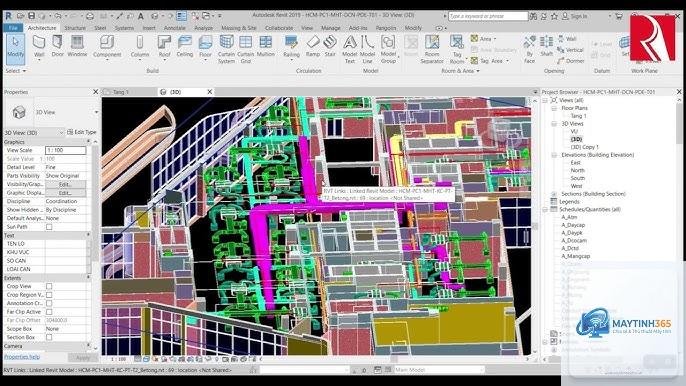The image size is (686, 386).
Task: Select the Dormer opening tool
Action: 571,61
